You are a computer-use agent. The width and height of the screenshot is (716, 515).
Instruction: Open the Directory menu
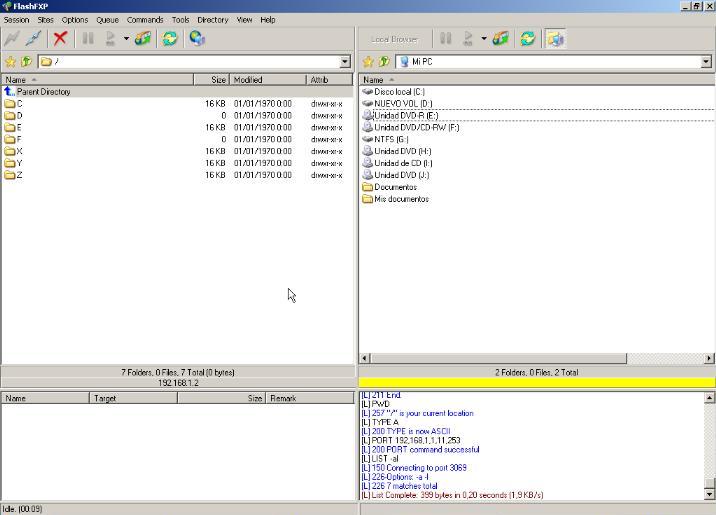[213, 20]
